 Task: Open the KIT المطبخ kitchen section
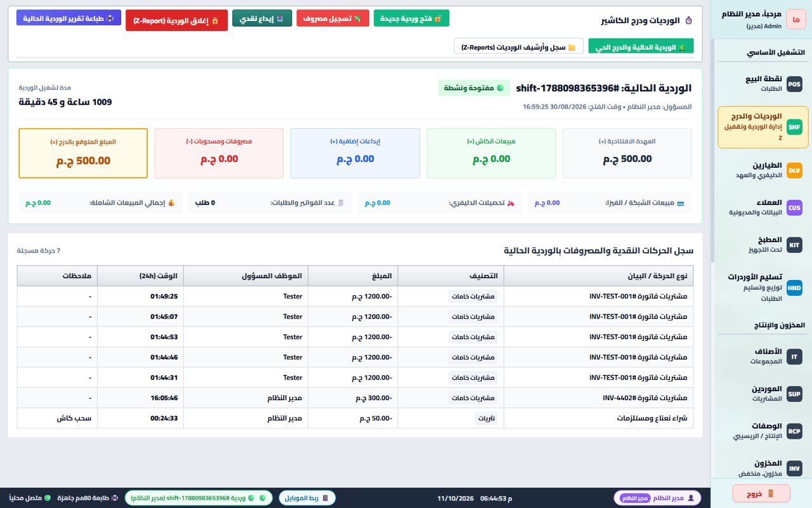pos(763,245)
